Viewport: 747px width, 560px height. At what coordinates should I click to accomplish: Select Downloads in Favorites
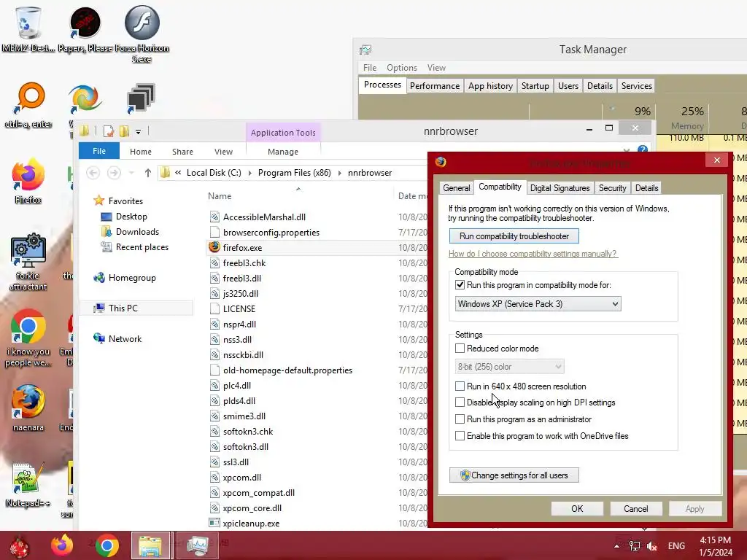coord(137,232)
